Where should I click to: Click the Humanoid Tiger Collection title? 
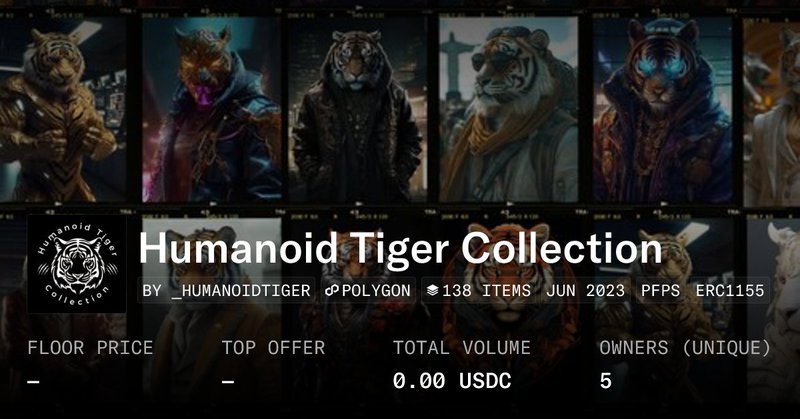tap(401, 249)
